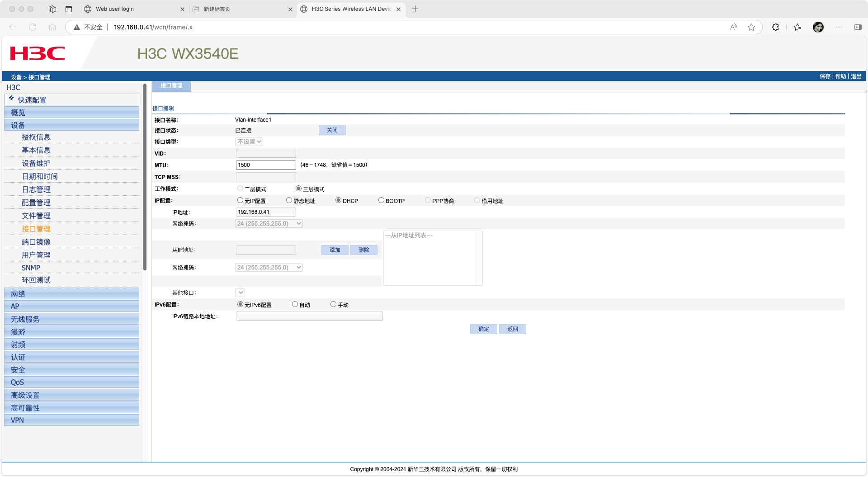The image size is (868, 477).
Task: Select 无IPv6配置 radio option
Action: pyautogui.click(x=240, y=304)
